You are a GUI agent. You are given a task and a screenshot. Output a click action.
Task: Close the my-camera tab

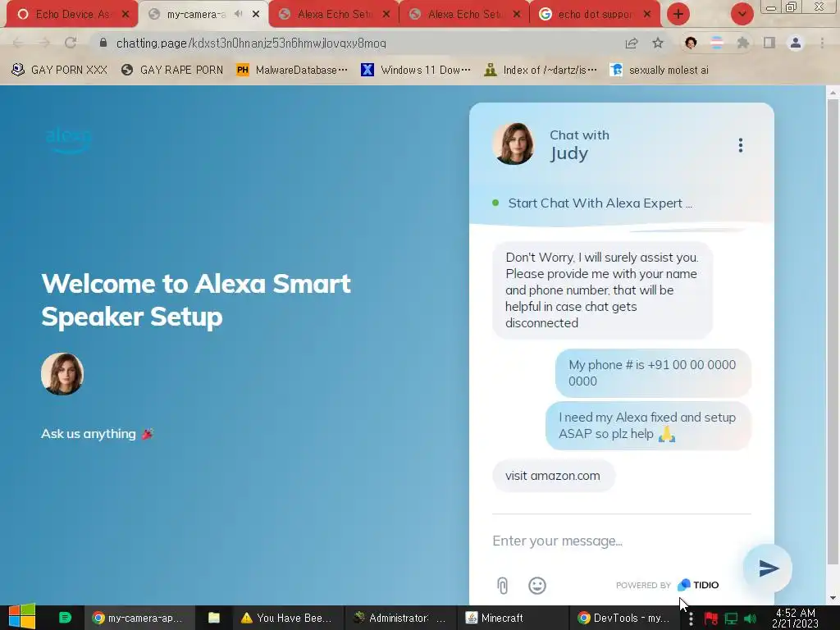[x=256, y=15]
